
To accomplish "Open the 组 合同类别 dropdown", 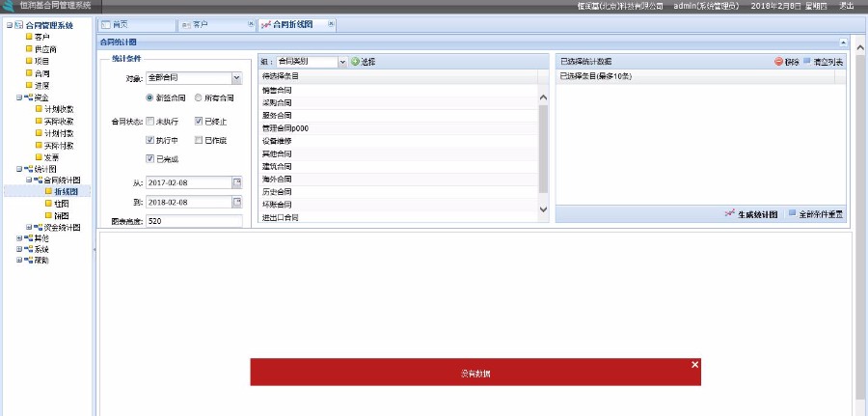I will (x=341, y=62).
